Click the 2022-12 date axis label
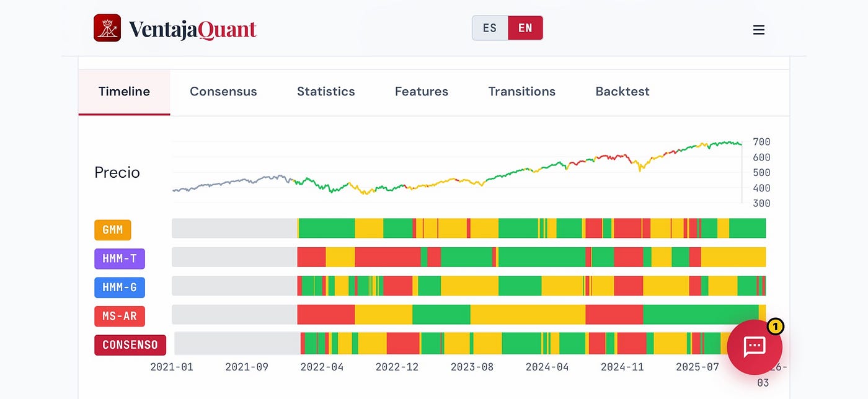The height and width of the screenshot is (399, 868). coord(397,367)
